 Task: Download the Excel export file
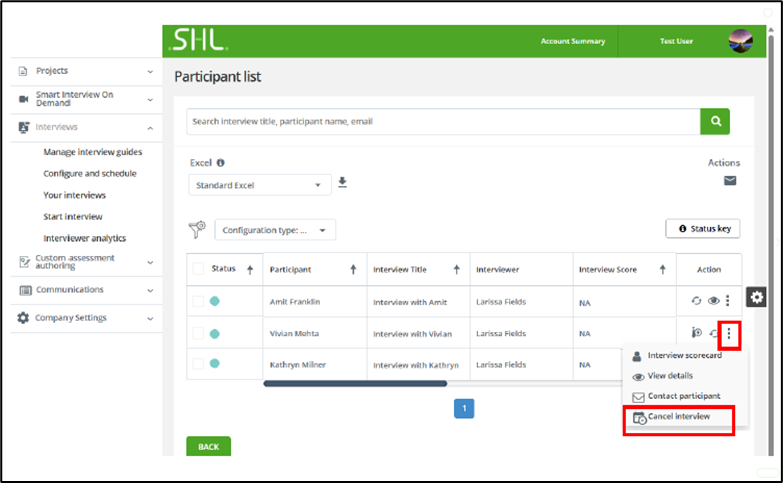click(x=342, y=183)
